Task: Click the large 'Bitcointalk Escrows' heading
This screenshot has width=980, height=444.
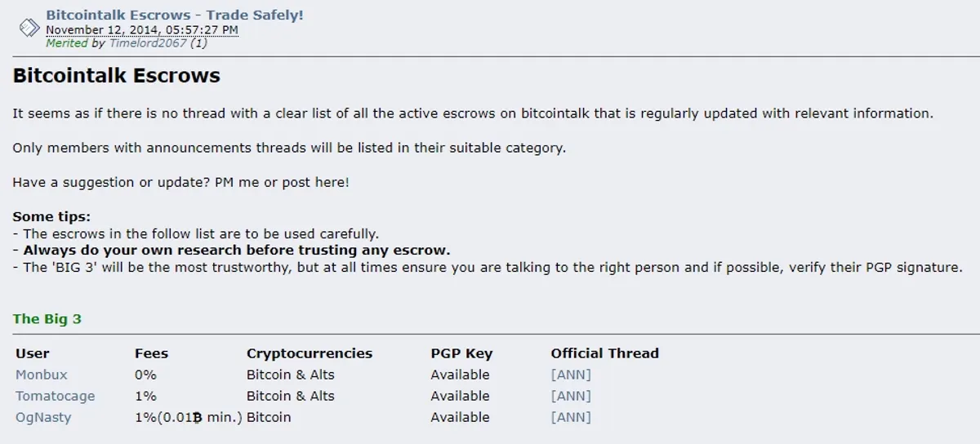Action: pyautogui.click(x=117, y=76)
